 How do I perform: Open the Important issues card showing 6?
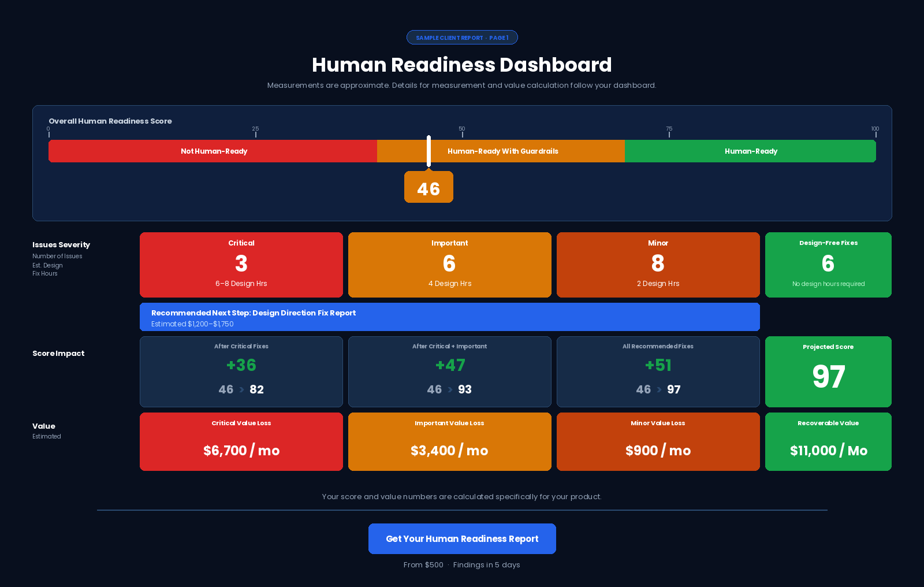(450, 265)
